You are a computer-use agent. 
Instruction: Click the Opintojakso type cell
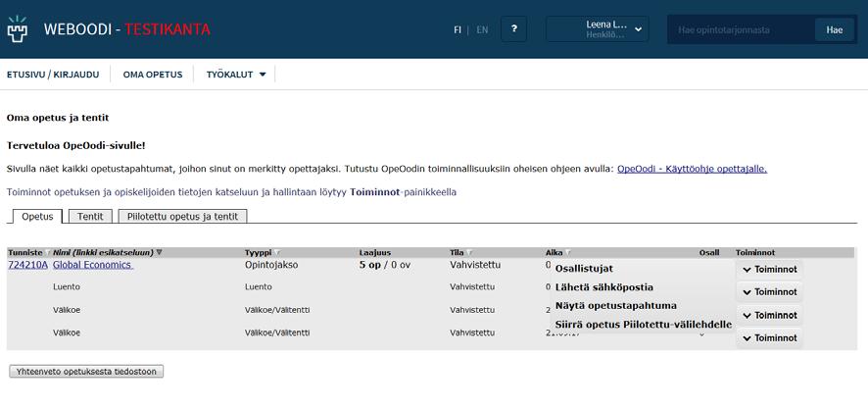pos(271,265)
